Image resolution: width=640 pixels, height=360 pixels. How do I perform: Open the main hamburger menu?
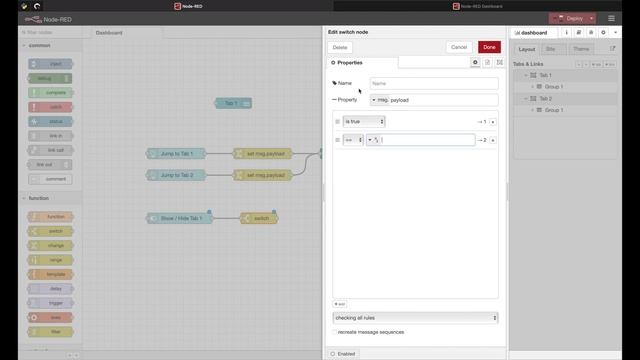[611, 19]
